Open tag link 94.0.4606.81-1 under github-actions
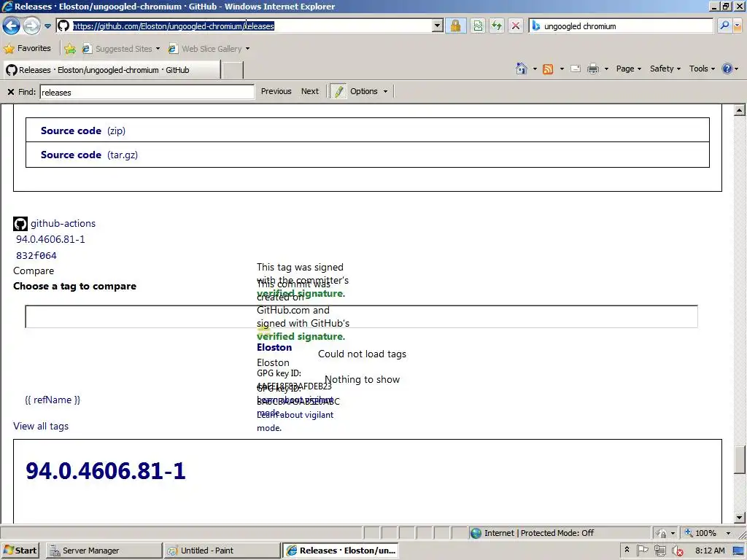This screenshot has height=560, width=747. click(x=50, y=239)
